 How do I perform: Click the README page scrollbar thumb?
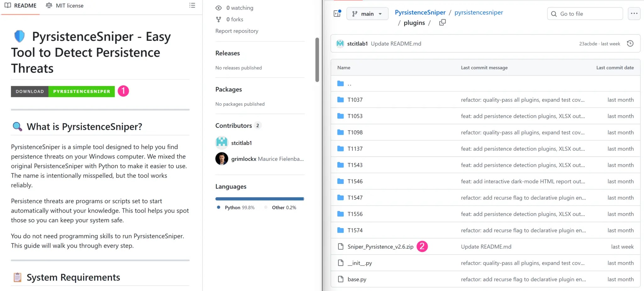(317, 60)
